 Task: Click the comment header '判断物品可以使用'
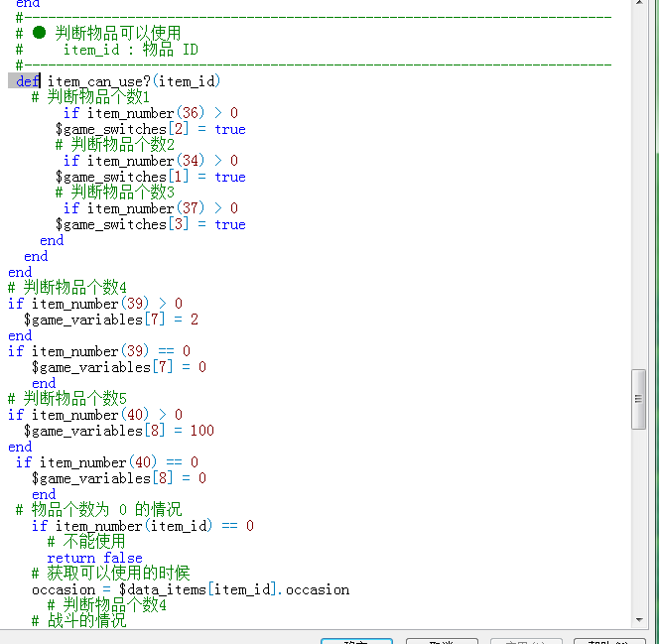[118, 33]
